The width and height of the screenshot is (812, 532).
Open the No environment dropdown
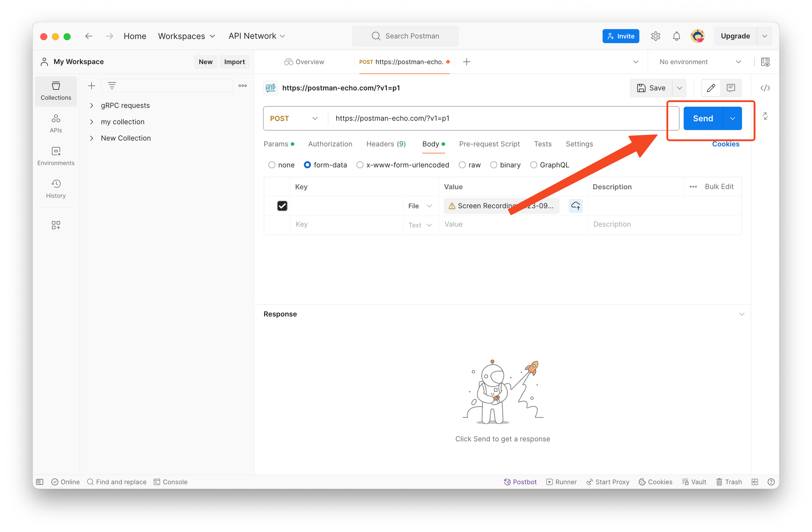pyautogui.click(x=700, y=62)
